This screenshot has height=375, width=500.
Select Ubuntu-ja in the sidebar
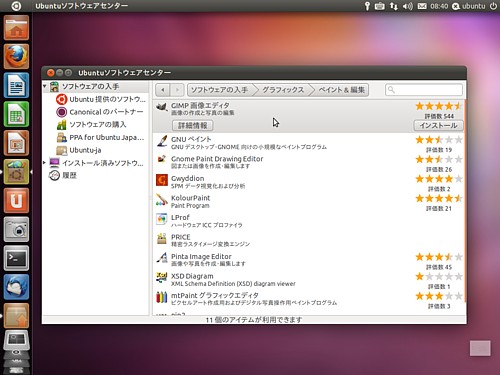coord(79,150)
